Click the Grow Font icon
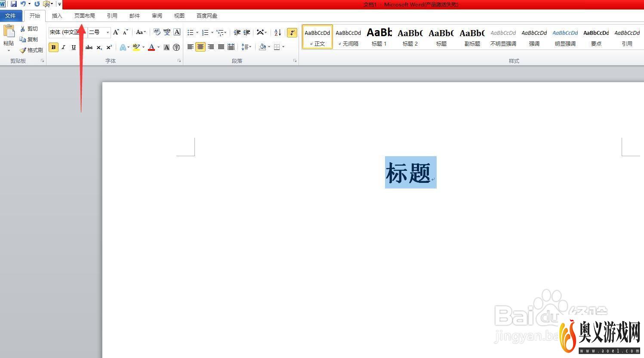The image size is (644, 358). click(116, 32)
